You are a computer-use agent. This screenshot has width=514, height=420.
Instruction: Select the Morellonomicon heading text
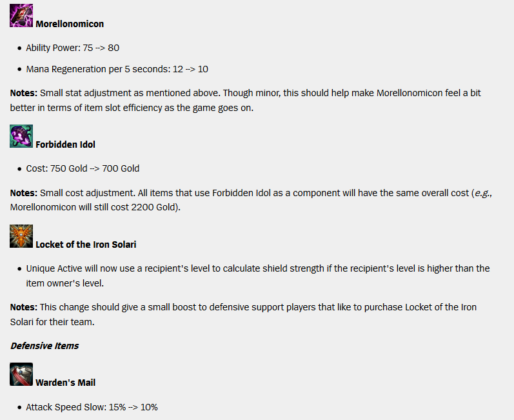point(70,24)
